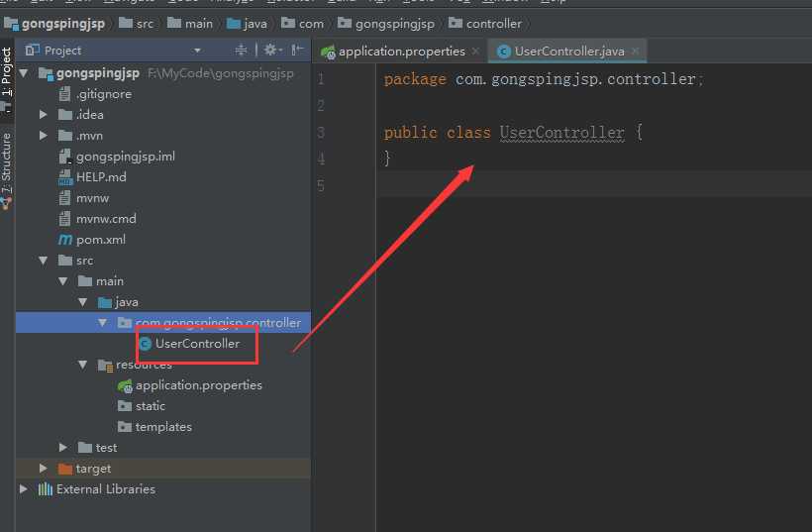
Task: Collapse the main folder
Action: 63,281
